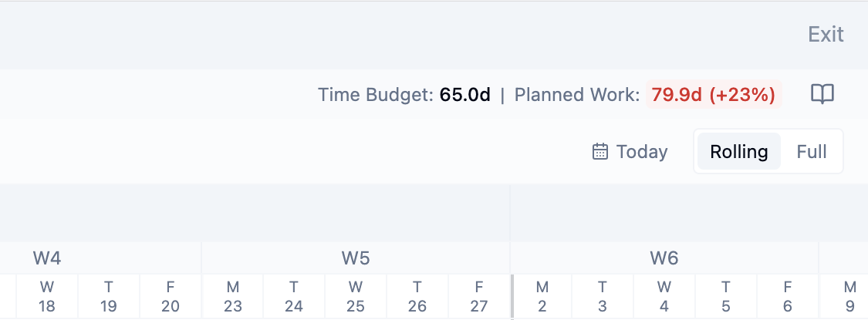Jump to Today in the timeline
The width and height of the screenshot is (868, 320).
tap(630, 151)
